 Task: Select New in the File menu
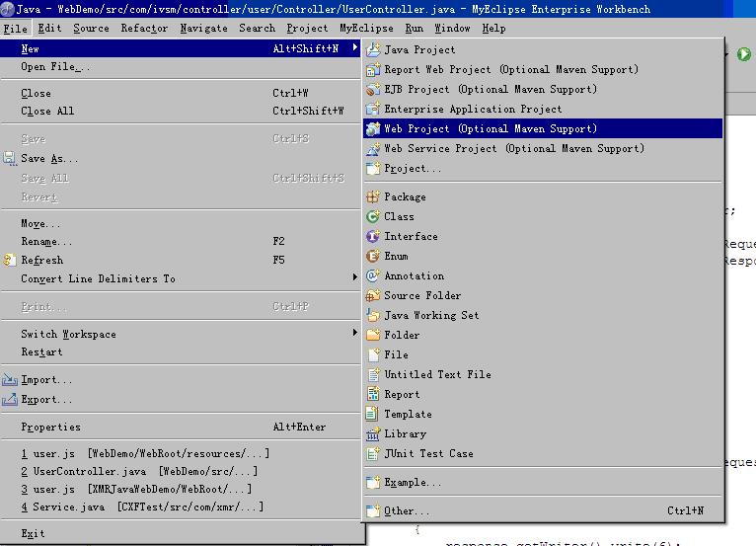pyautogui.click(x=181, y=48)
